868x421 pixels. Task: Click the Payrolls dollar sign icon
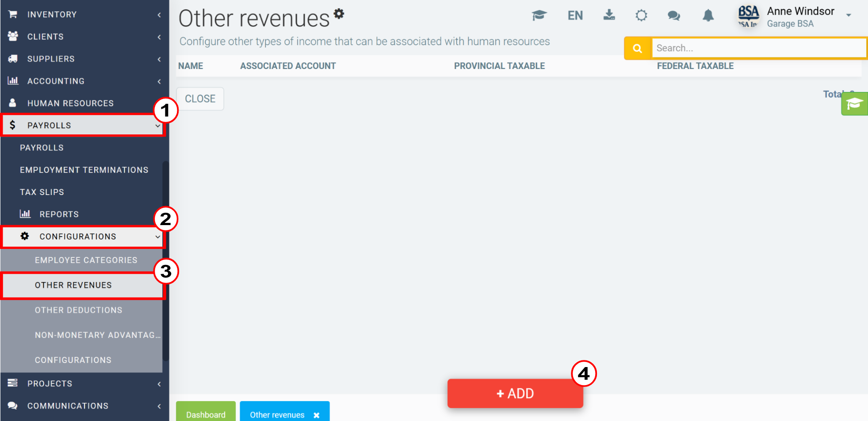(x=13, y=125)
